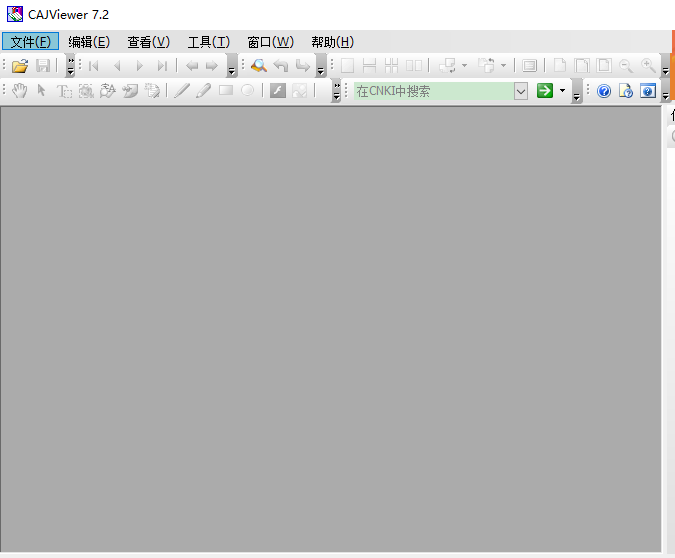Open dropdown arrow beside green search button

click(x=562, y=90)
